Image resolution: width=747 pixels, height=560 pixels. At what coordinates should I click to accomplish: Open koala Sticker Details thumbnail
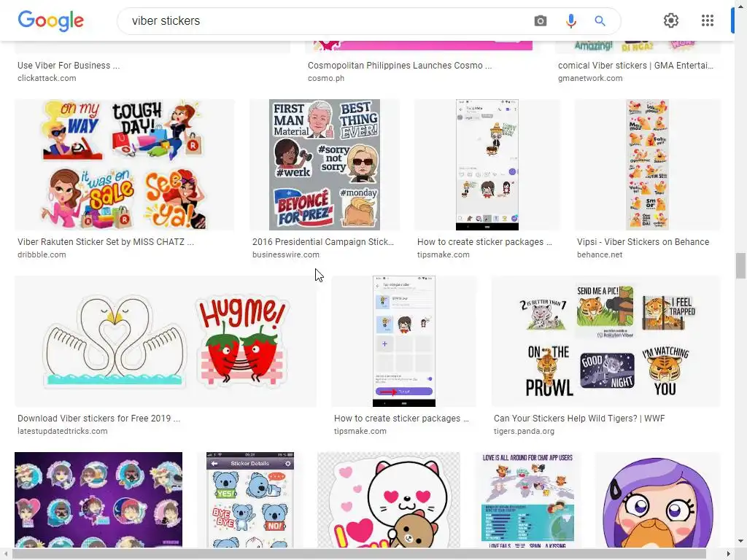coord(250,499)
